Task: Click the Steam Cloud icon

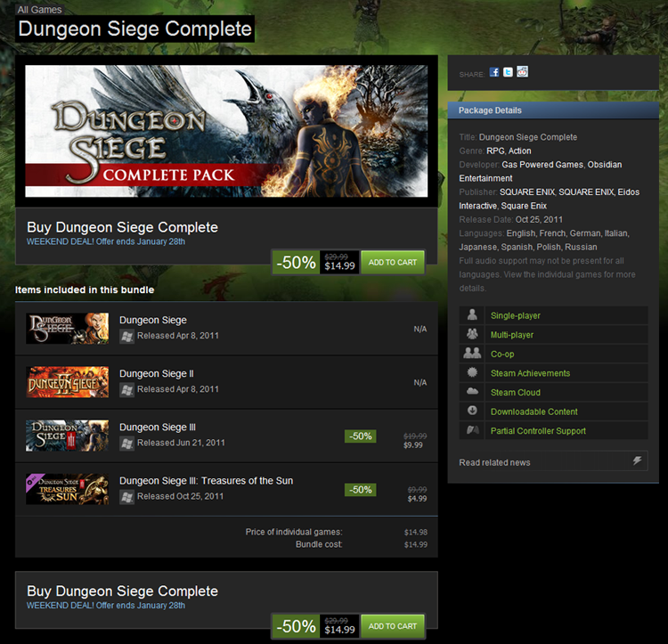Action: [x=472, y=391]
